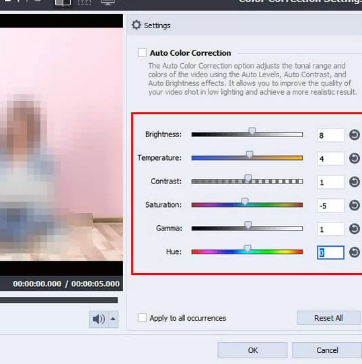Focus the Brightness value field showing 8
This screenshot has width=362, height=364.
[x=331, y=135]
